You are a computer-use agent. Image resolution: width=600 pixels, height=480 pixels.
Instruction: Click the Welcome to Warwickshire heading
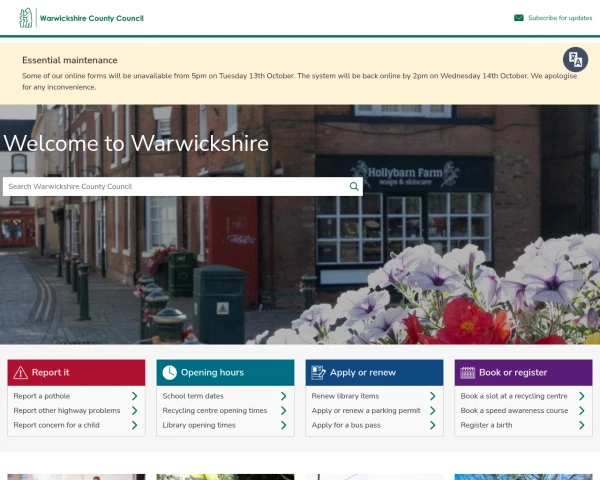136,143
